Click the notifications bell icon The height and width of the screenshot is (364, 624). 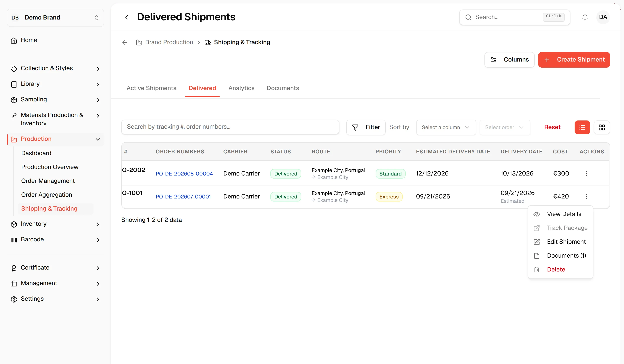pos(585,17)
